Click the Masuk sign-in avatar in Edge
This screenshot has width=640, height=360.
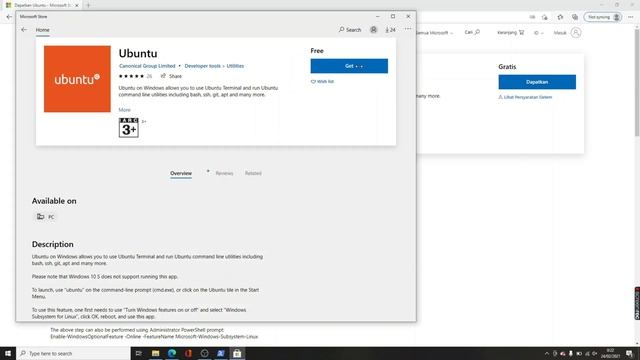click(576, 33)
